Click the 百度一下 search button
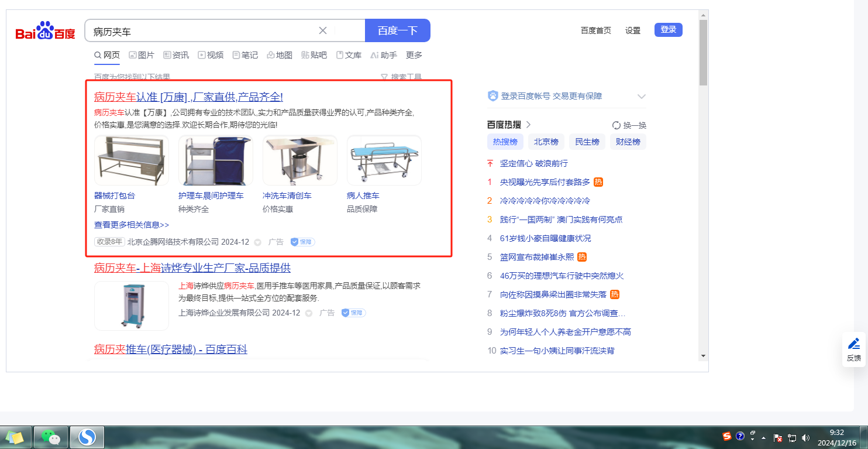The height and width of the screenshot is (449, 868). (x=398, y=30)
